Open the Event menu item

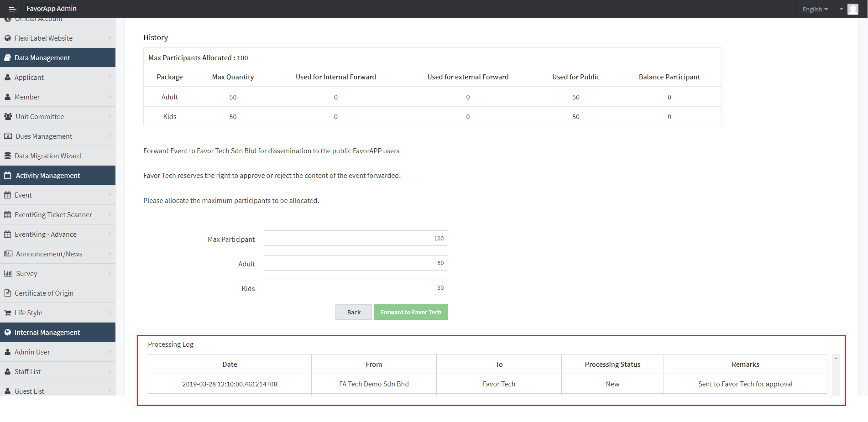click(x=23, y=195)
